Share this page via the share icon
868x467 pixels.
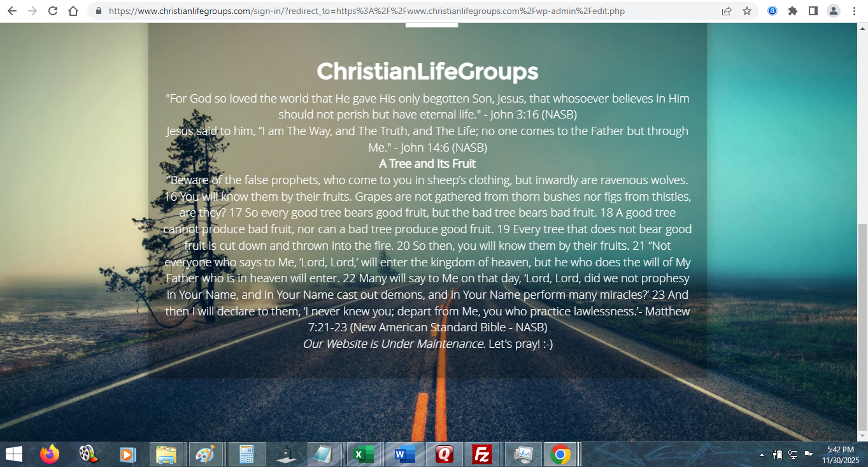727,11
